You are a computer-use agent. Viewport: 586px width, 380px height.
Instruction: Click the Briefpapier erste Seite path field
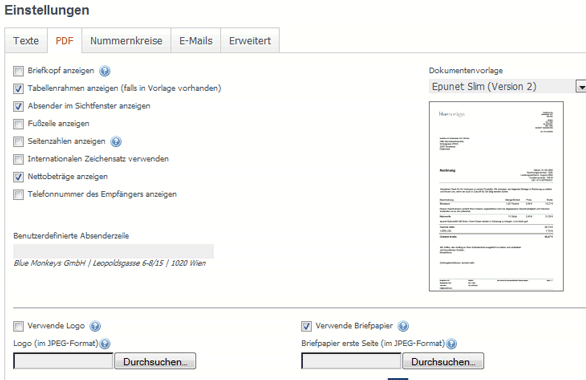coord(351,361)
